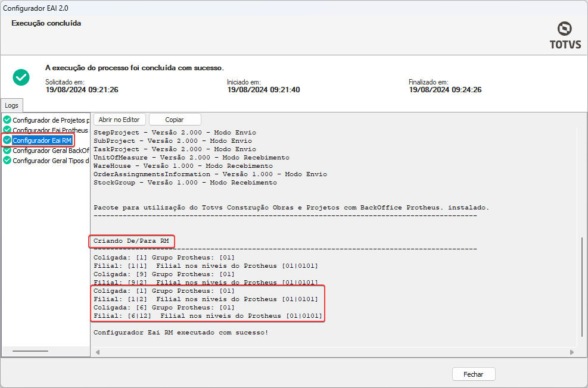This screenshot has height=388, width=588.
Task: Click the line 'Coligada: [9] Grupo Protheus: [01]'
Action: [164, 274]
